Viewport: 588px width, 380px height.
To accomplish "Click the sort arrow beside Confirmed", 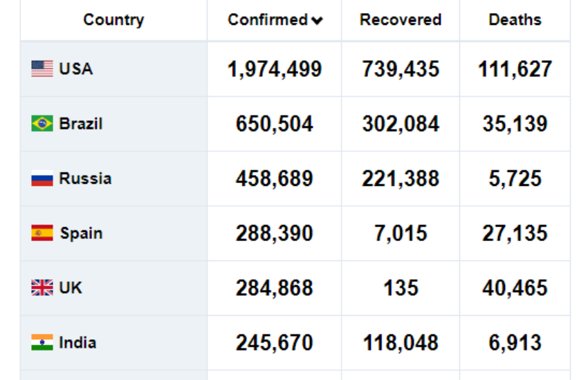I will coord(317,21).
